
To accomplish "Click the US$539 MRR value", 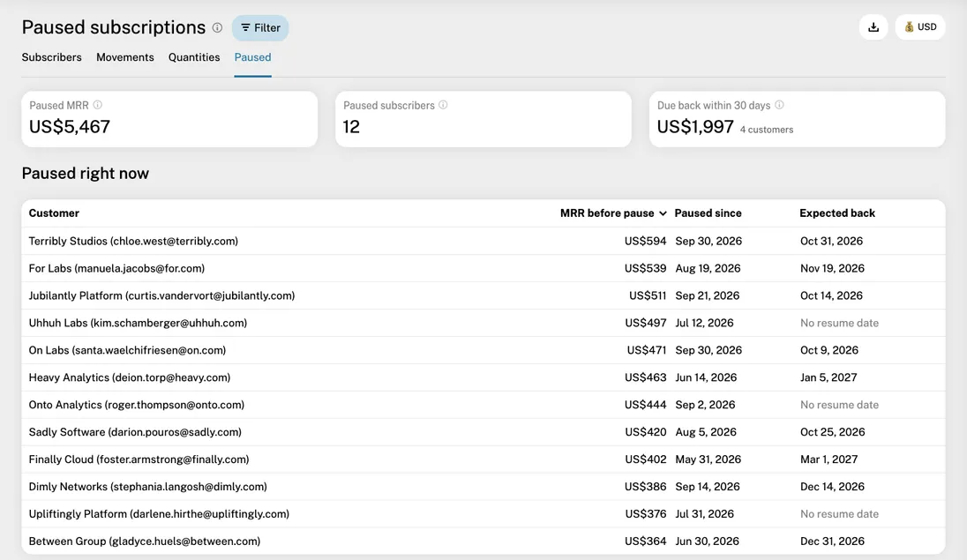I will 646,268.
